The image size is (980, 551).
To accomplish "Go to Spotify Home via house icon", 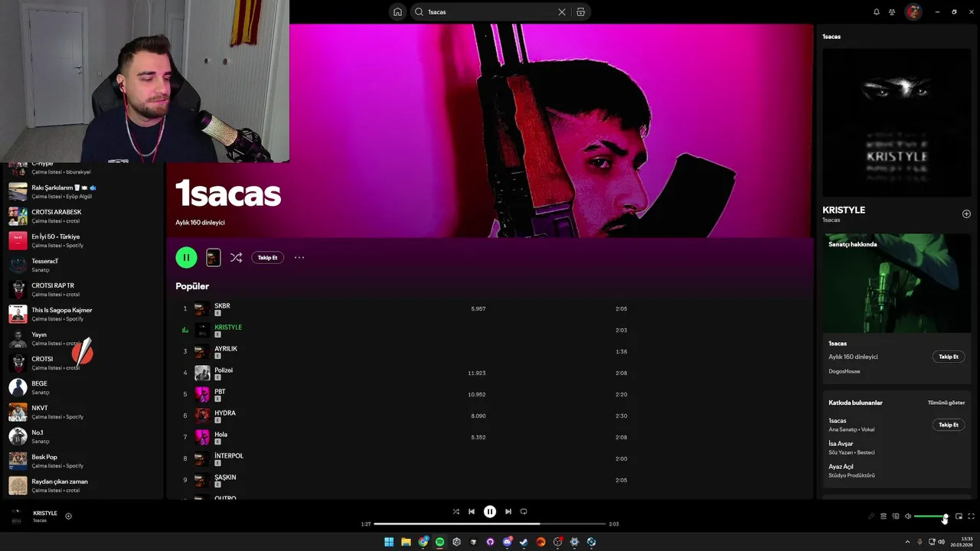I will coord(397,11).
